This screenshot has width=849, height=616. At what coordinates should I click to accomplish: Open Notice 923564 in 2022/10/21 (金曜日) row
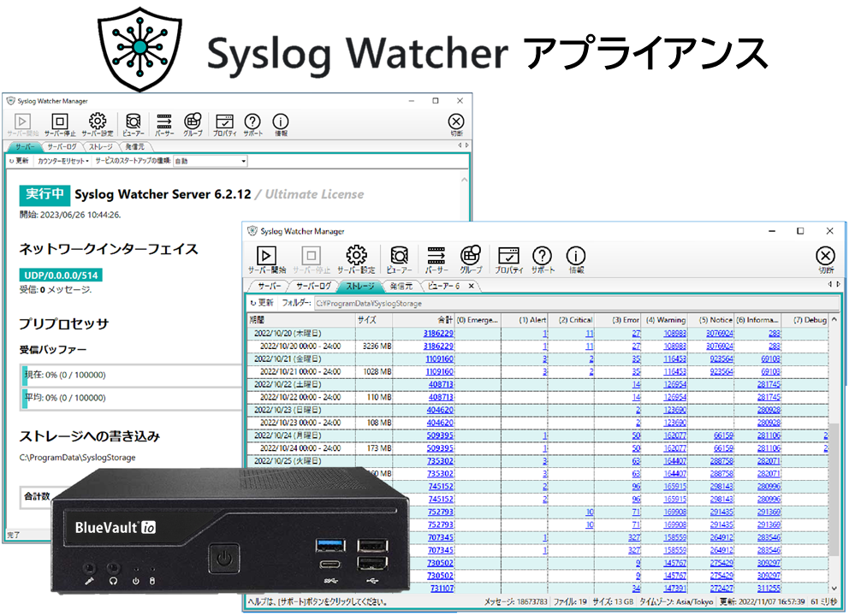pos(721,358)
